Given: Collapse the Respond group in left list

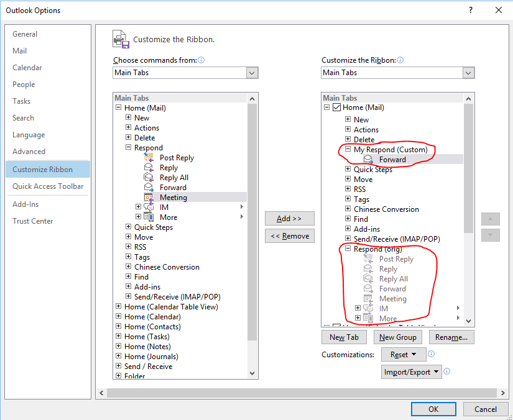Looking at the screenshot, I should [x=128, y=147].
